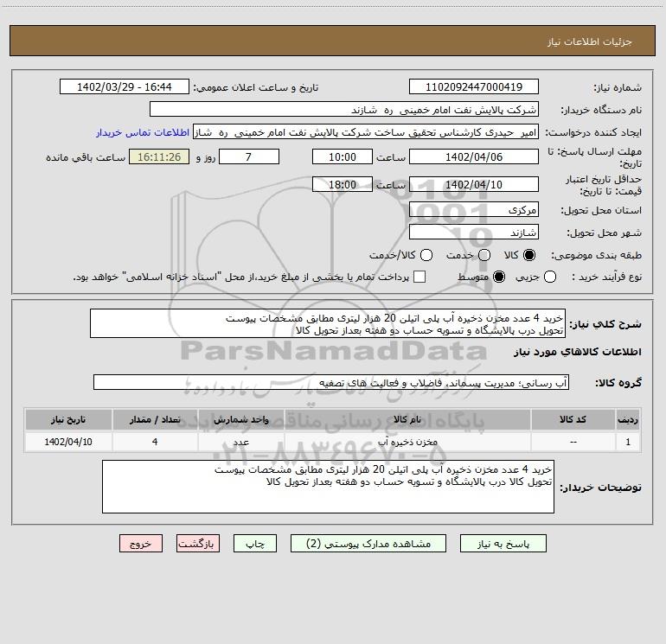Click the code cell showing -- in table
Image resolution: width=666 pixels, height=644 pixels.
point(573,442)
